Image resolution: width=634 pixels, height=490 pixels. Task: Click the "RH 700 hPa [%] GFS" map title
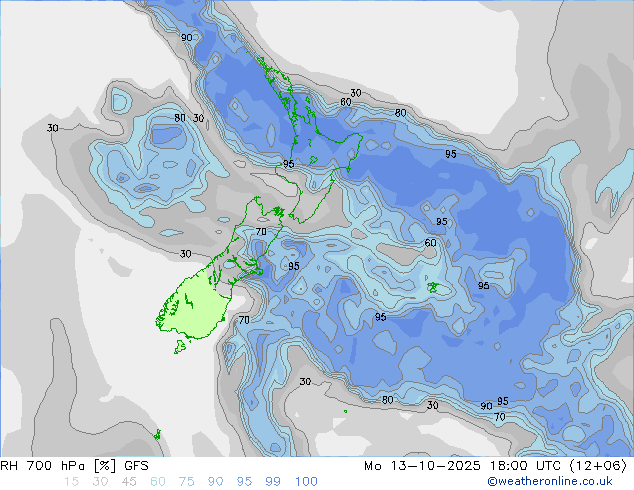click(74, 466)
